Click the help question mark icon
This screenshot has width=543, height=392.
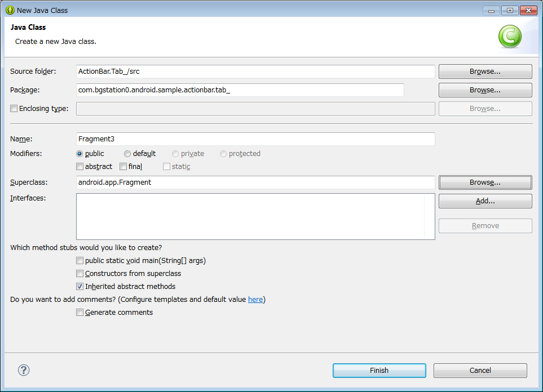pyautogui.click(x=24, y=370)
